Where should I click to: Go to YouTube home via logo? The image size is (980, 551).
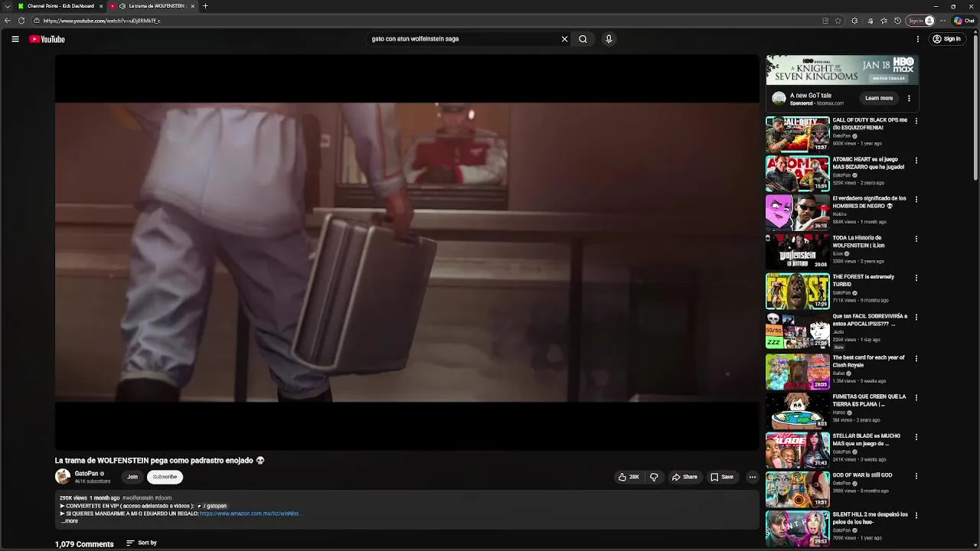click(47, 39)
